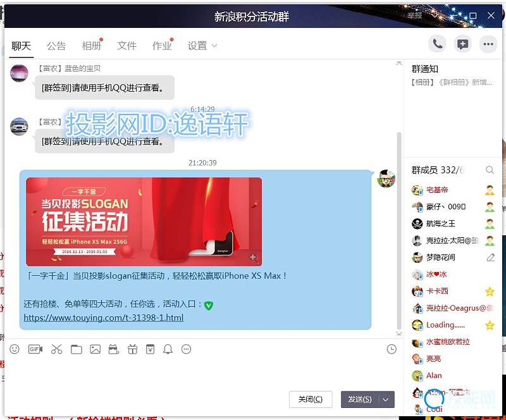Click the send image icon
Viewport: 506px width, 420px height.
tap(96, 349)
